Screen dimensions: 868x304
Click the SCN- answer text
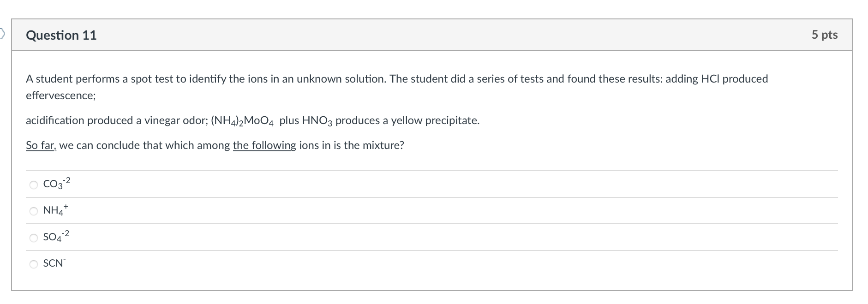[x=54, y=263]
